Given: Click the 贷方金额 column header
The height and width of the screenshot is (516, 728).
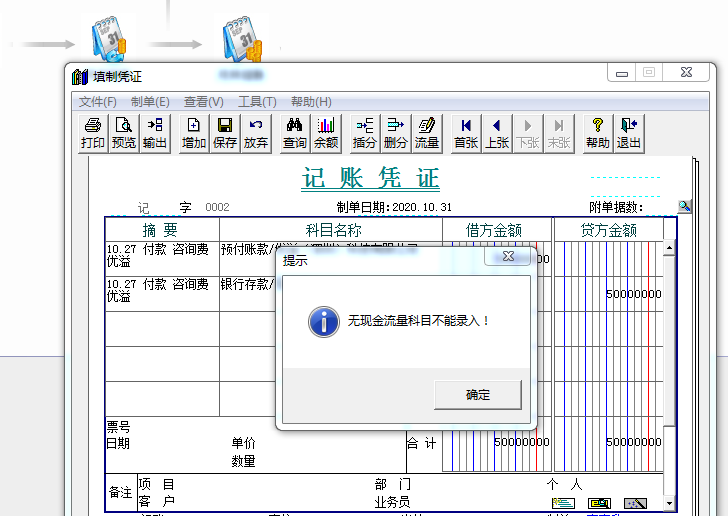Looking at the screenshot, I should (608, 230).
